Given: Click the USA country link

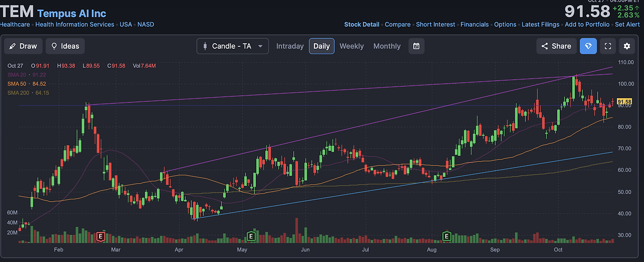Looking at the screenshot, I should pos(126,24).
